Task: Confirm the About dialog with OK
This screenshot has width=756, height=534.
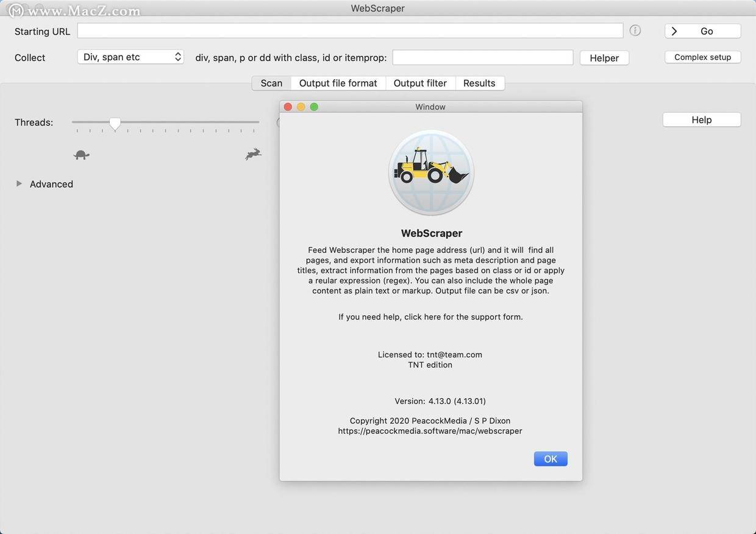Action: point(551,459)
